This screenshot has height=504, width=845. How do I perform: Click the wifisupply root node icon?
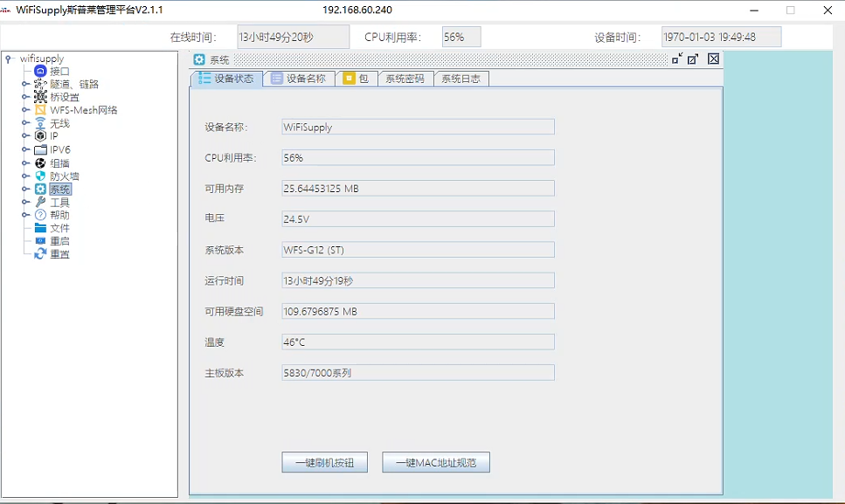click(x=9, y=59)
